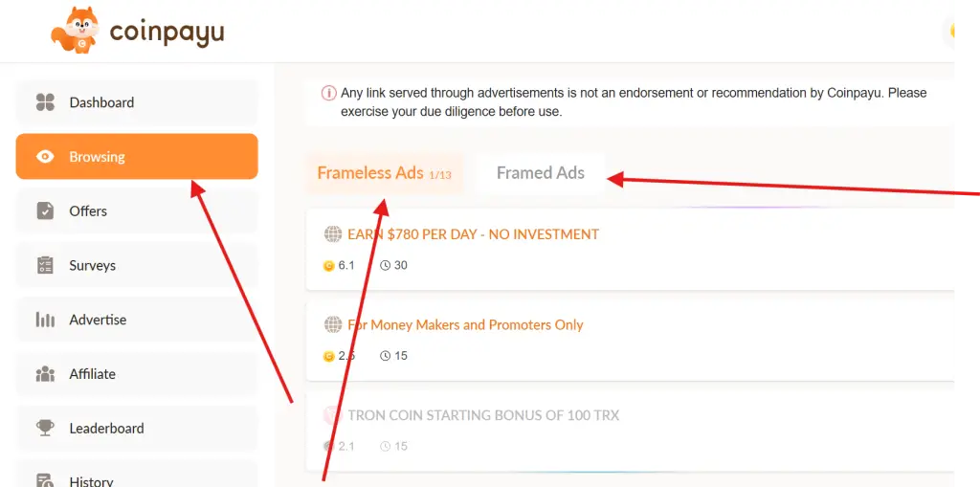Click the Offers checklist icon
The height and width of the screenshot is (487, 980).
[45, 211]
